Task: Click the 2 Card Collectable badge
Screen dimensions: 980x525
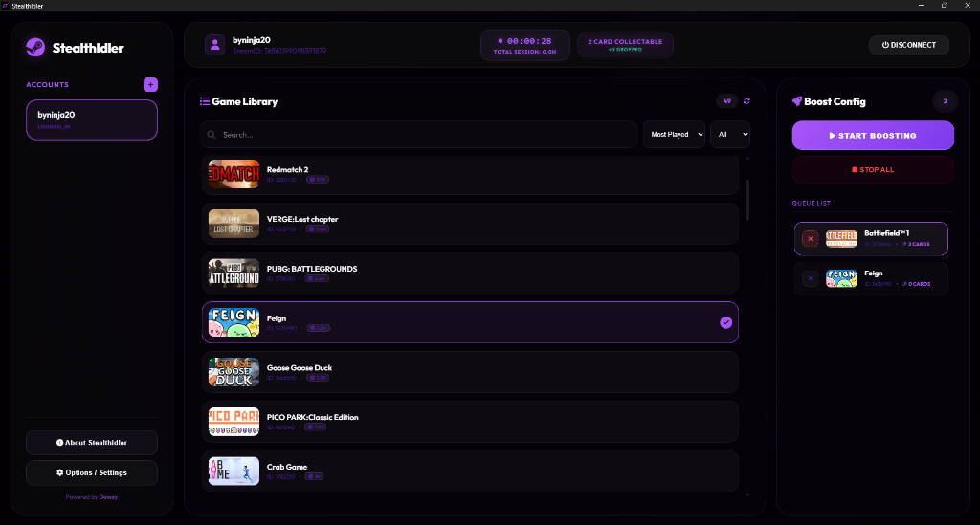Action: click(625, 45)
